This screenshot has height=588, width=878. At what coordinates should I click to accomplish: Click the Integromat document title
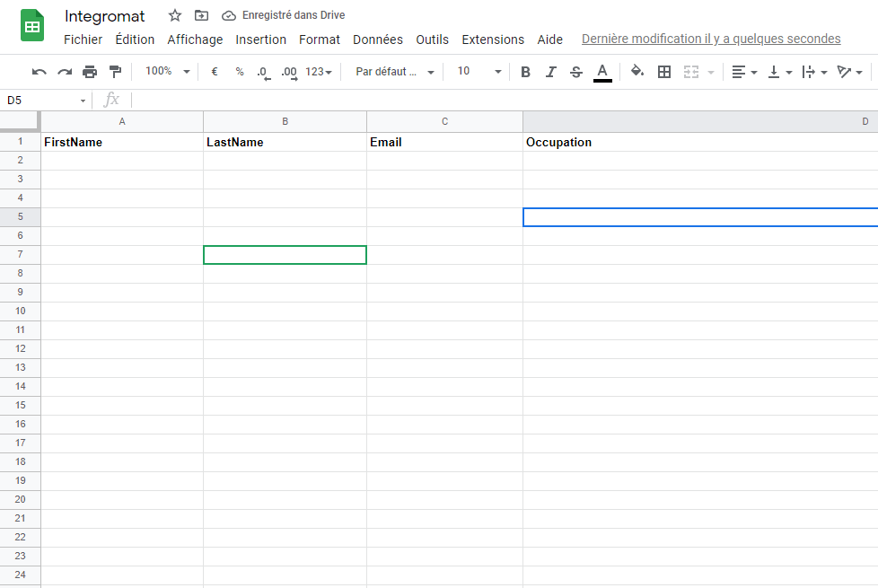tap(105, 16)
